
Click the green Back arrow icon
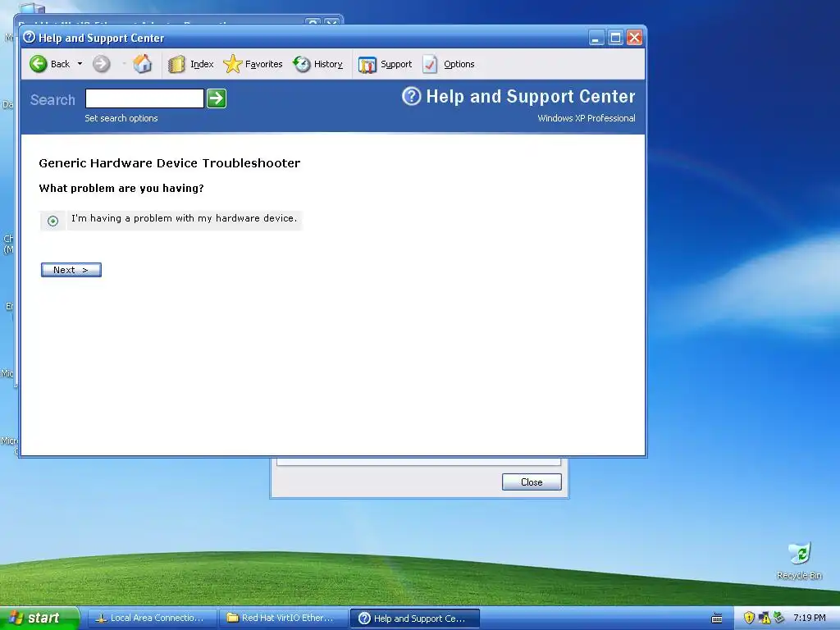coord(38,64)
